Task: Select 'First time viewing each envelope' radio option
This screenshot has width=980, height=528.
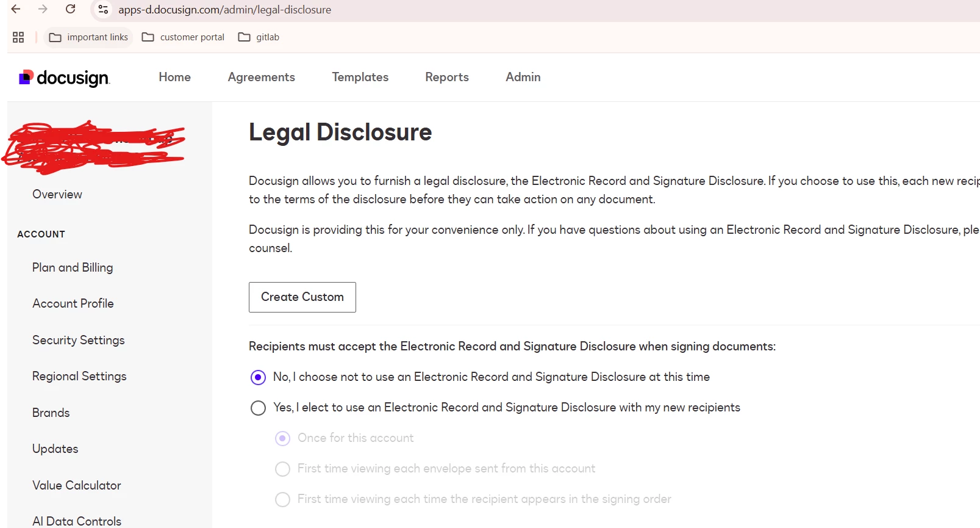Action: pos(282,469)
